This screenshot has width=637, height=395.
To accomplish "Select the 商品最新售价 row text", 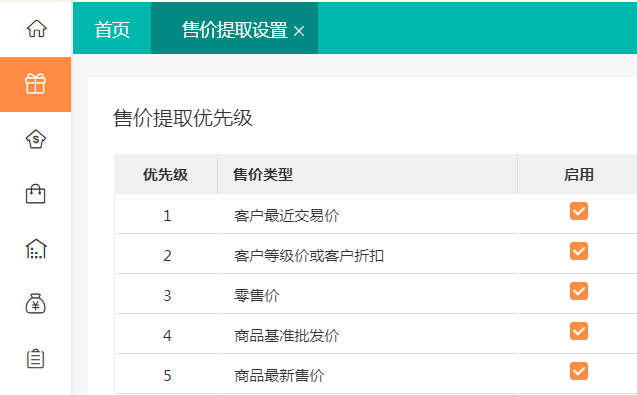I will coord(279,375).
